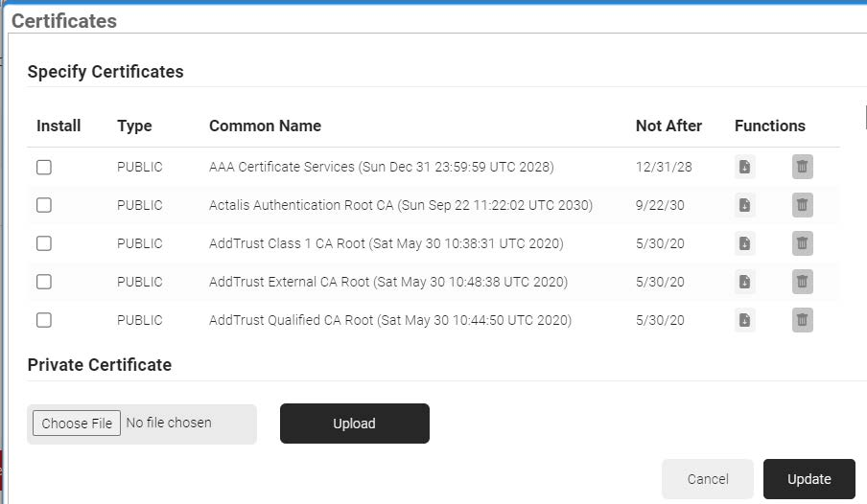The image size is (867, 504).
Task: Click PUBLIC type in the Actalis row
Action: coord(140,205)
